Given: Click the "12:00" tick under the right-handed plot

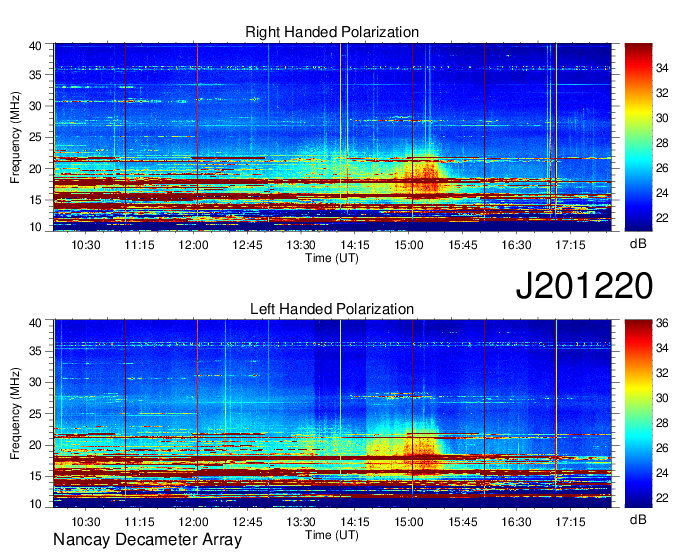Looking at the screenshot, I should point(193,245).
